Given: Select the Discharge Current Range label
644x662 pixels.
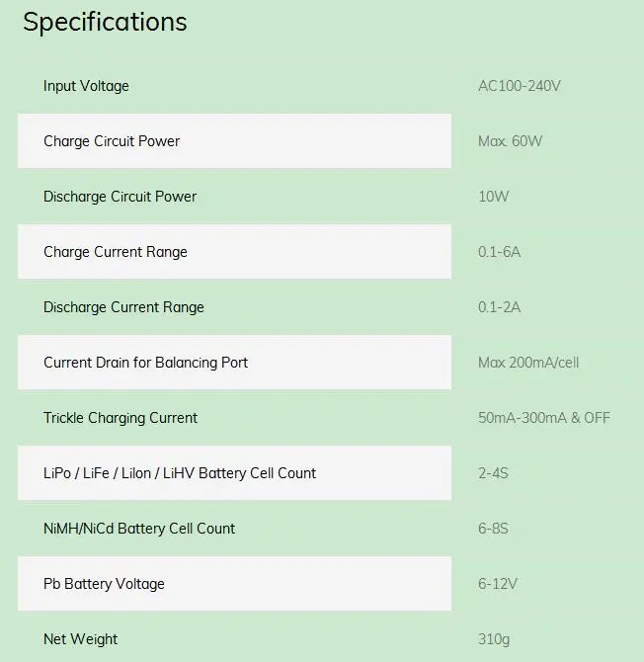Looking at the screenshot, I should coord(123,307).
